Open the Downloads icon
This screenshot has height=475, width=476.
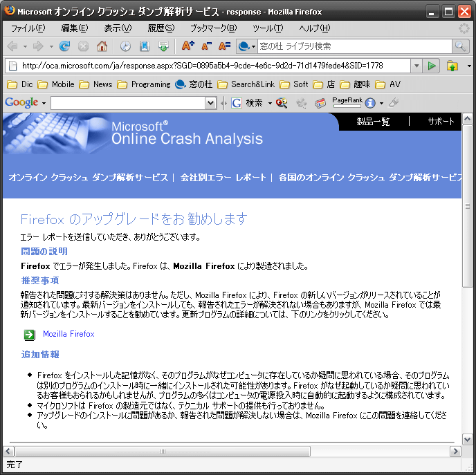click(163, 46)
